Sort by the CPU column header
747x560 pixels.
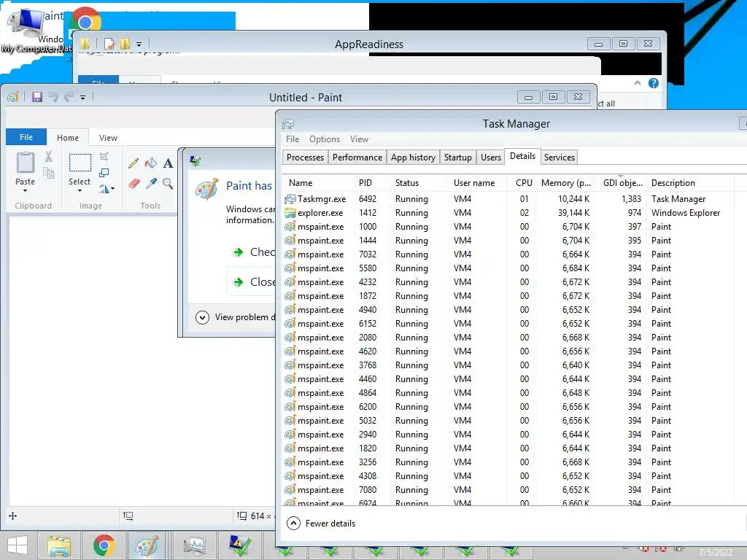522,183
